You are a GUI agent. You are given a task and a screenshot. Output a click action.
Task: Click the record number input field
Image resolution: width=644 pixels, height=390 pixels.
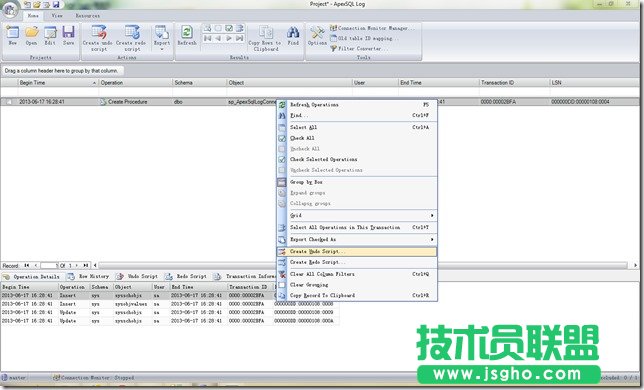click(49, 266)
